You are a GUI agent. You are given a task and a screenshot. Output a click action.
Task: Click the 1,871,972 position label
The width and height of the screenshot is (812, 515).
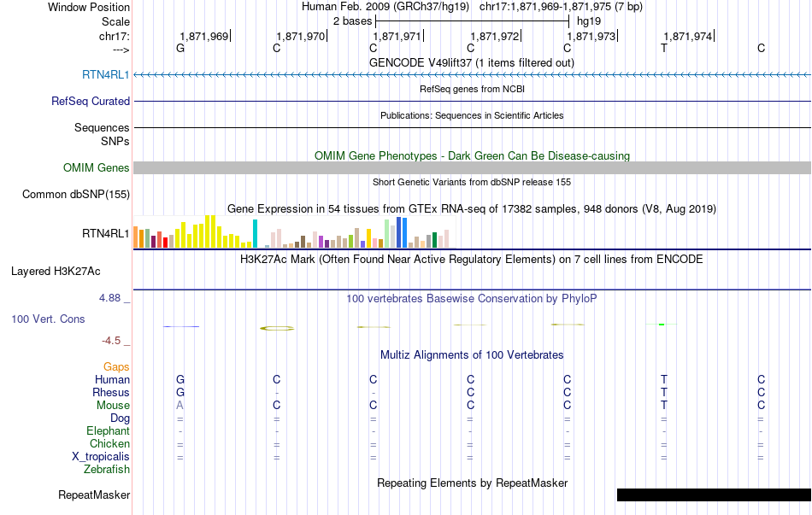pos(495,36)
